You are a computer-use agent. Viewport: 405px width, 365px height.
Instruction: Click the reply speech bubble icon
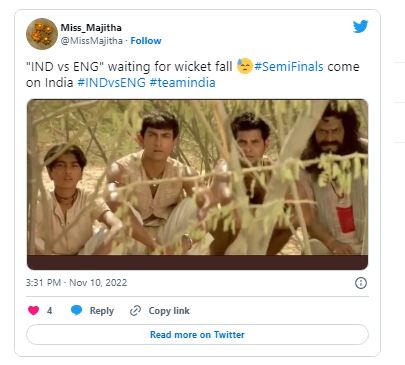(76, 310)
